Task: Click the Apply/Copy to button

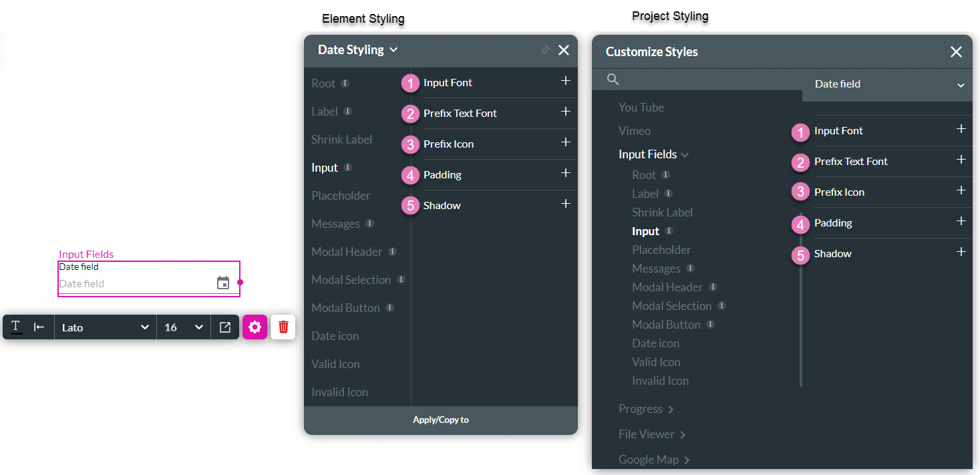Action: tap(441, 420)
